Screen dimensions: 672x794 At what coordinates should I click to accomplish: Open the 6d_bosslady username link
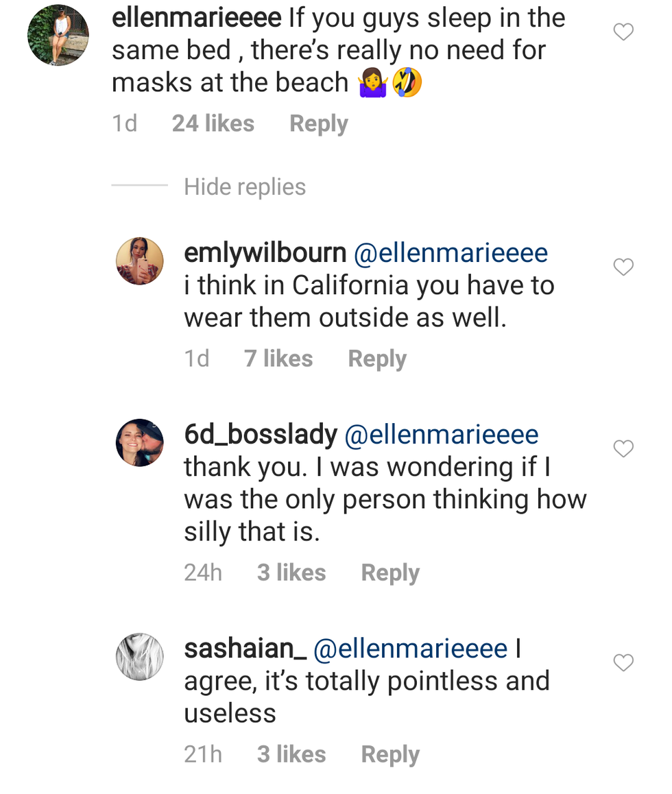pyautogui.click(x=261, y=434)
